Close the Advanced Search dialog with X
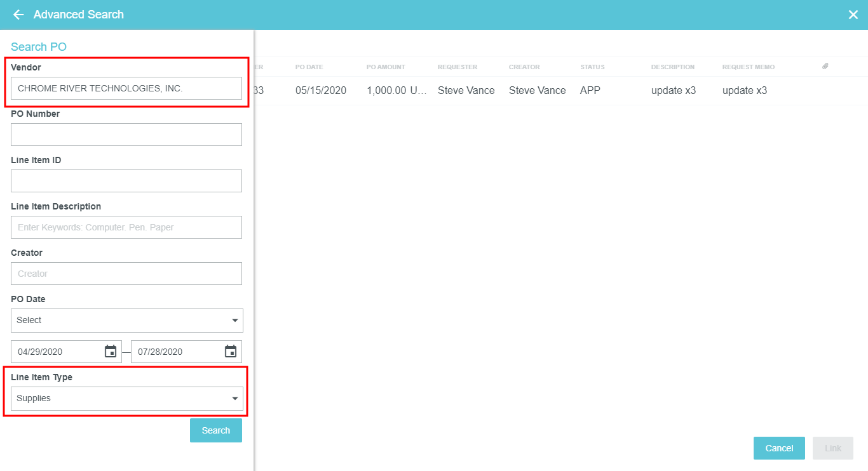Screen dimensions: 868x471 (853, 15)
